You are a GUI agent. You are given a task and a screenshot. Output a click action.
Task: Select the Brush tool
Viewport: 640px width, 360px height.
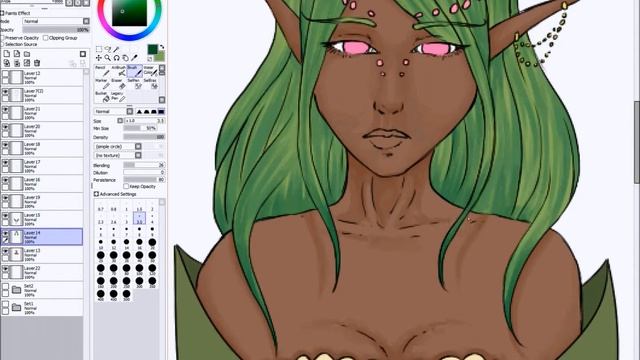pyautogui.click(x=134, y=71)
